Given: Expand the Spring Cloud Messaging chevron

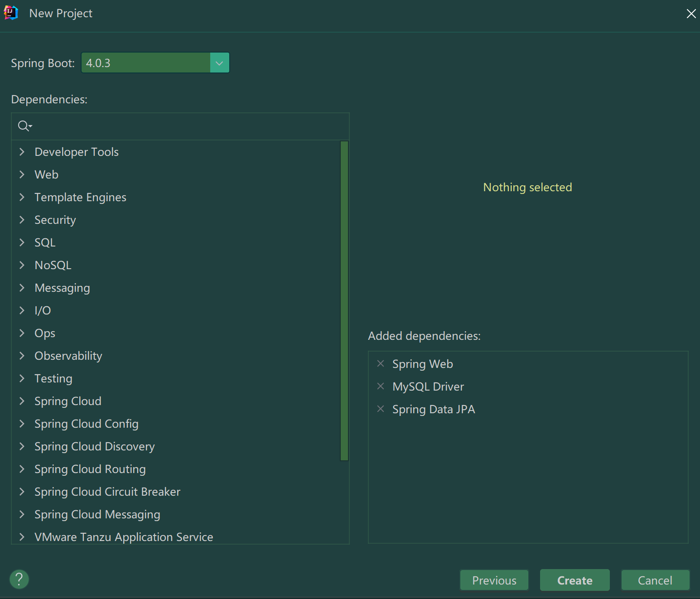Looking at the screenshot, I should pyautogui.click(x=22, y=514).
